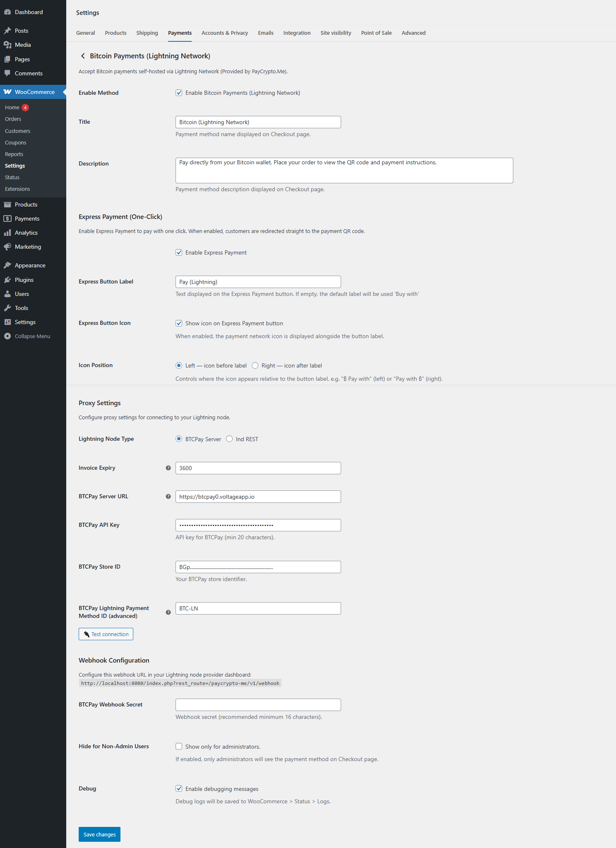This screenshot has height=848, width=616.
Task: Select Left — icon before label radio
Action: (x=179, y=365)
